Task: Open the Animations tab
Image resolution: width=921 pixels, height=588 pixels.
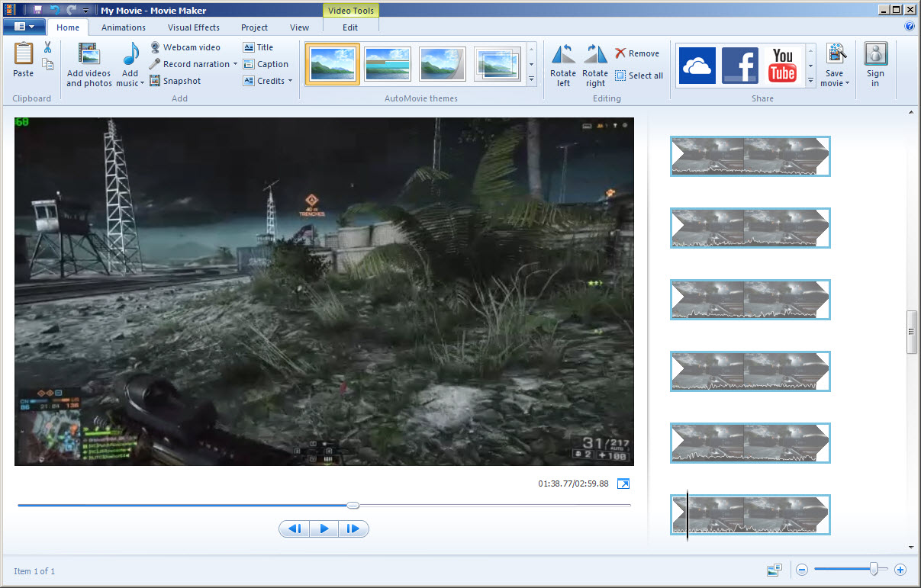Action: (x=124, y=27)
